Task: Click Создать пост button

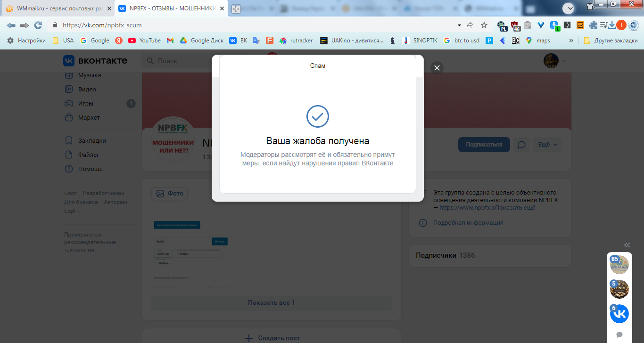Action: click(272, 338)
